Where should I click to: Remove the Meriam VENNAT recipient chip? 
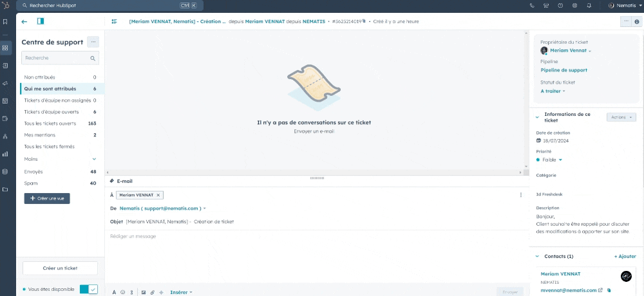click(159, 195)
